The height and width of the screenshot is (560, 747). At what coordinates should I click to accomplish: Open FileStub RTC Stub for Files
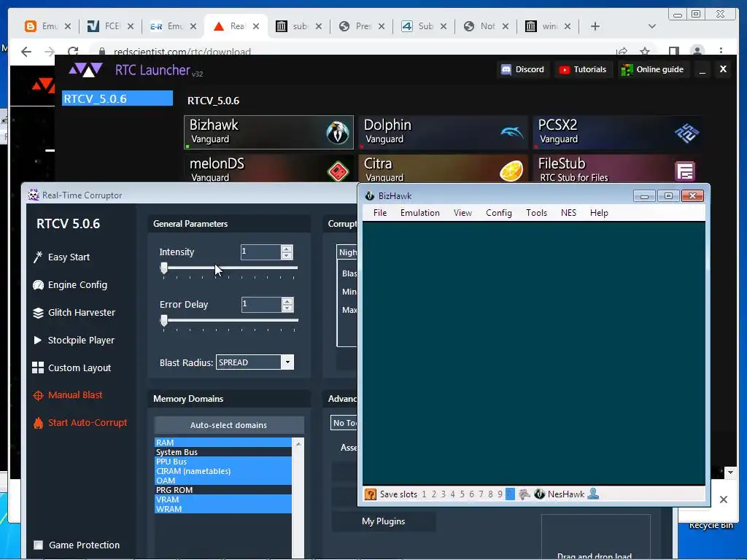[617, 168]
